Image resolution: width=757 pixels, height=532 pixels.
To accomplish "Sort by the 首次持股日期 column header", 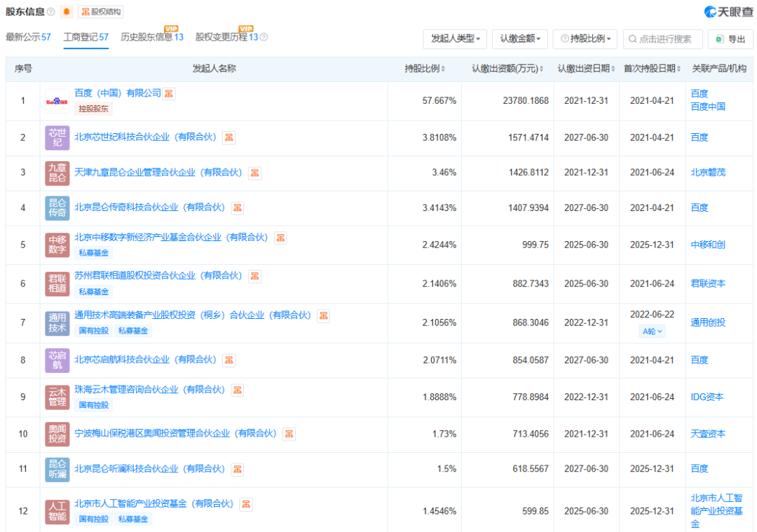I will (652, 69).
